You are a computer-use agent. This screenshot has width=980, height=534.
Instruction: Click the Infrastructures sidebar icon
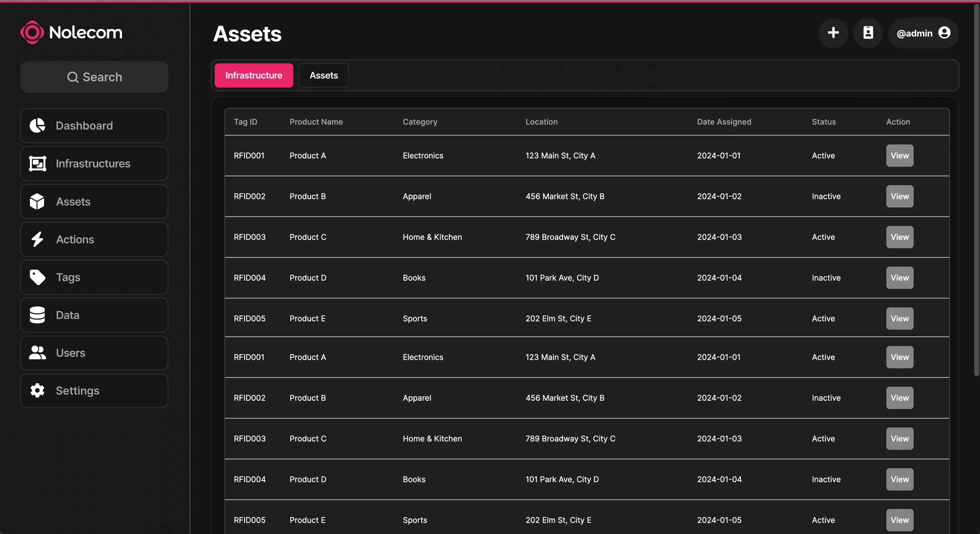point(37,163)
